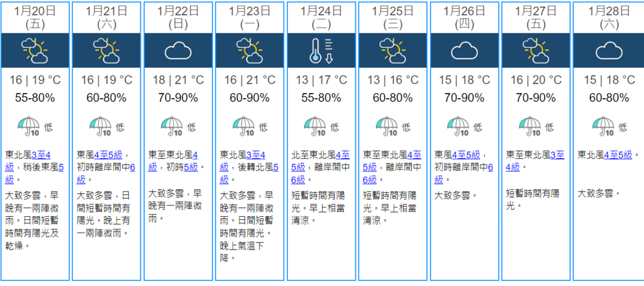The height and width of the screenshot is (286, 644).
Task: Click the umbrella rain probability icon for 1月25日
Action: (x=387, y=127)
